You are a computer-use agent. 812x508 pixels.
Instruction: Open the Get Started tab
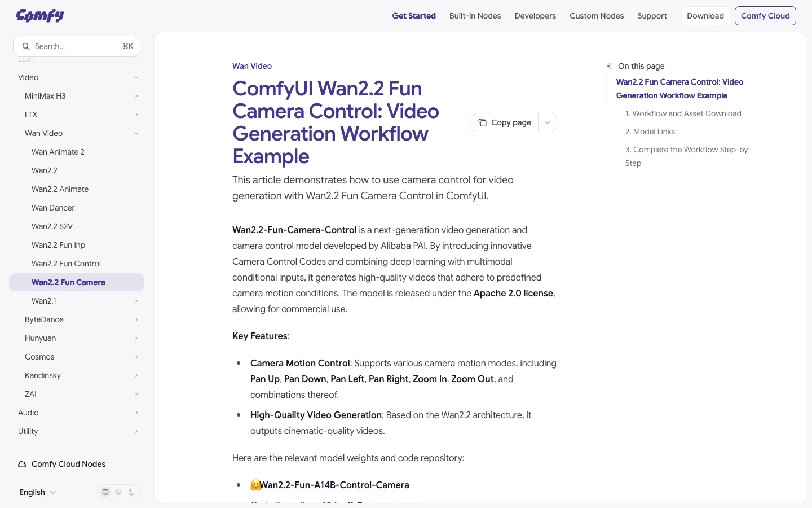[x=414, y=16]
